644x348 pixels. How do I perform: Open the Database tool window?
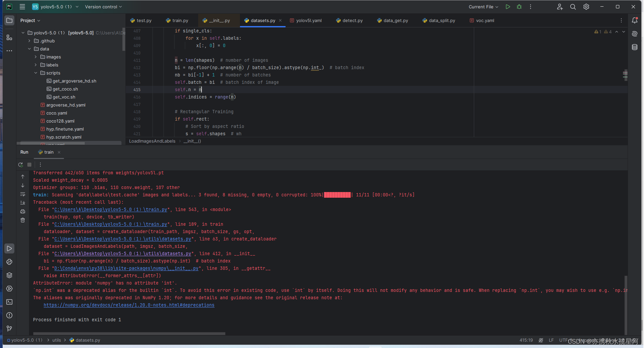pyautogui.click(x=635, y=47)
